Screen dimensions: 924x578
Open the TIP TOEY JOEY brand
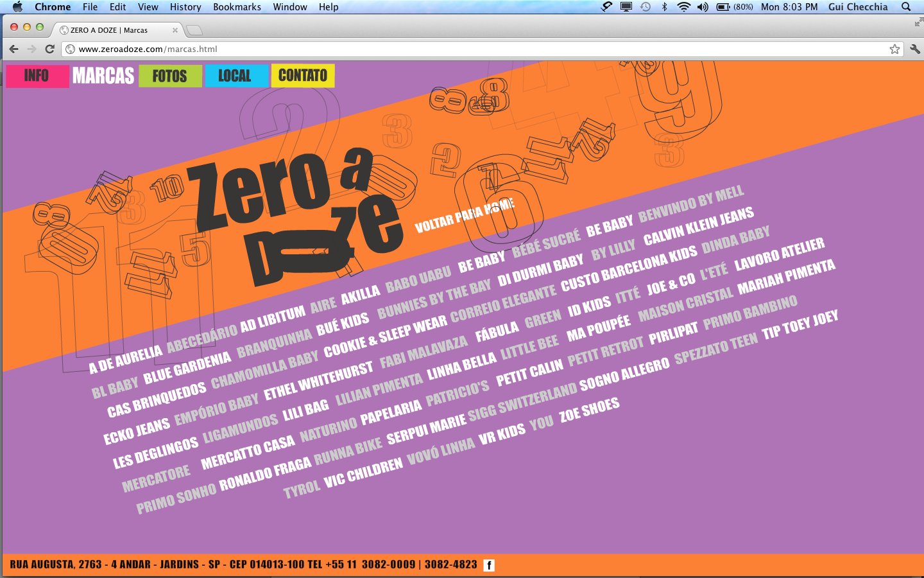(800, 324)
